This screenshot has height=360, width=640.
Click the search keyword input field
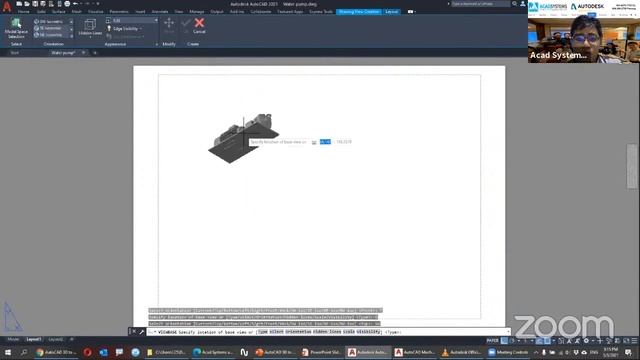pos(480,4)
